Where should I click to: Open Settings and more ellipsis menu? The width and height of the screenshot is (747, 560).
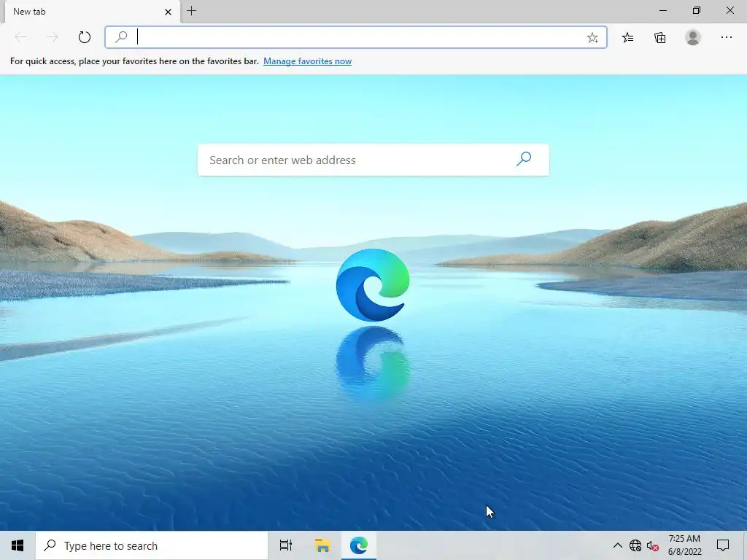[726, 37]
